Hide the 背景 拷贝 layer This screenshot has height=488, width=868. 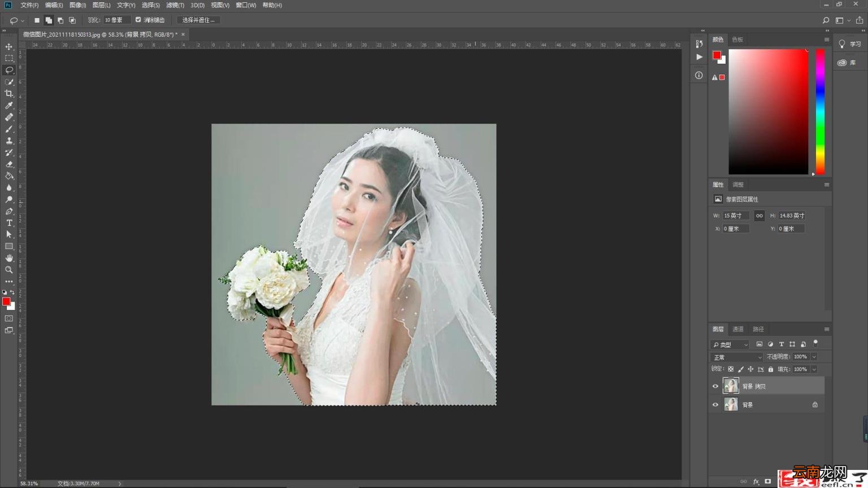coord(715,386)
